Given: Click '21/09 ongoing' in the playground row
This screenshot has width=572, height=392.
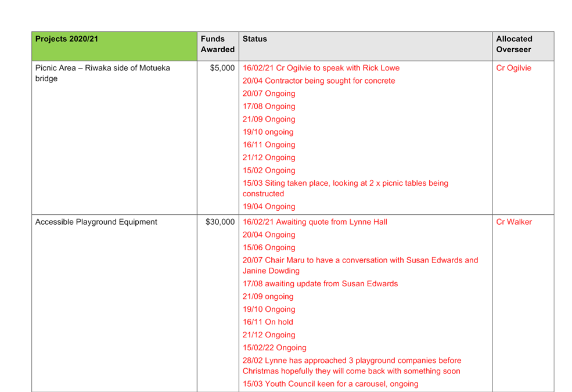Looking at the screenshot, I should [268, 296].
